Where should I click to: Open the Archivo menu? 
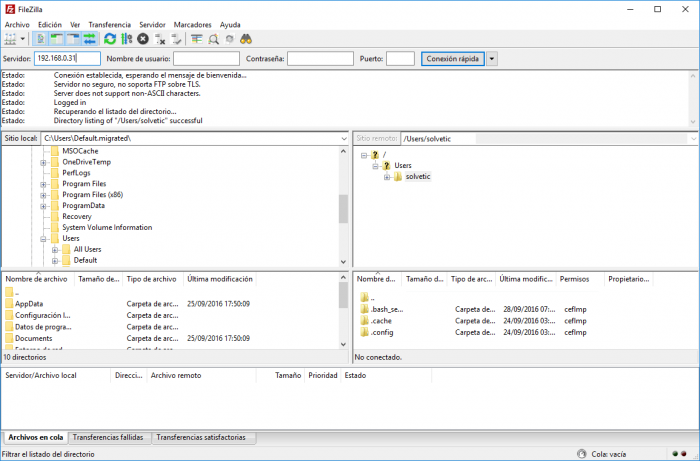17,25
